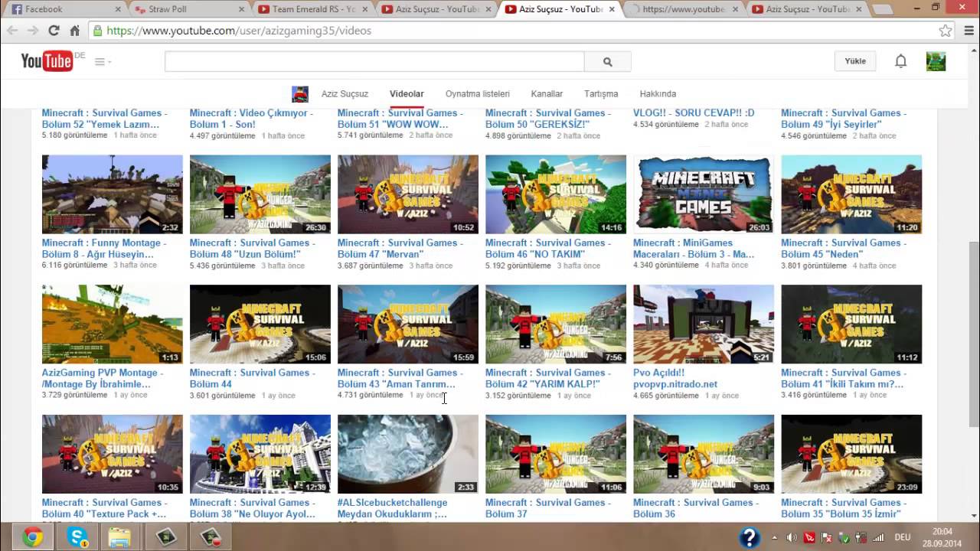Reload the page
The image size is (980, 551).
[54, 31]
